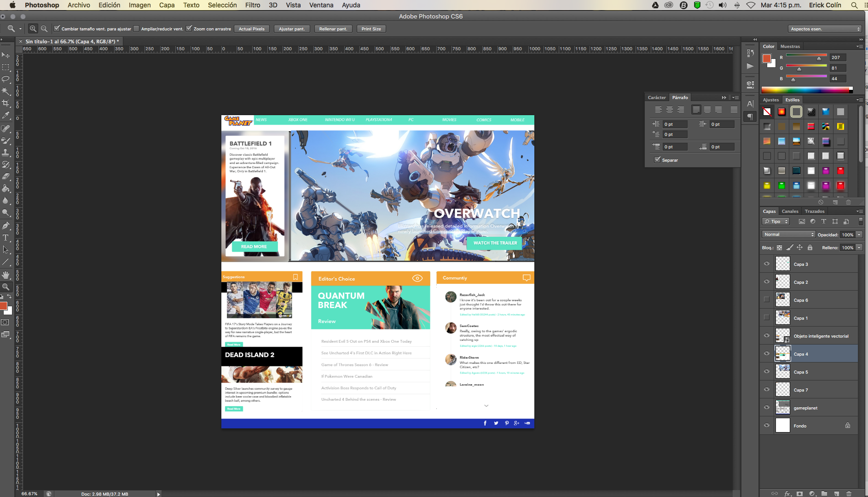Select the Rectangular Marquee tool

[x=6, y=67]
